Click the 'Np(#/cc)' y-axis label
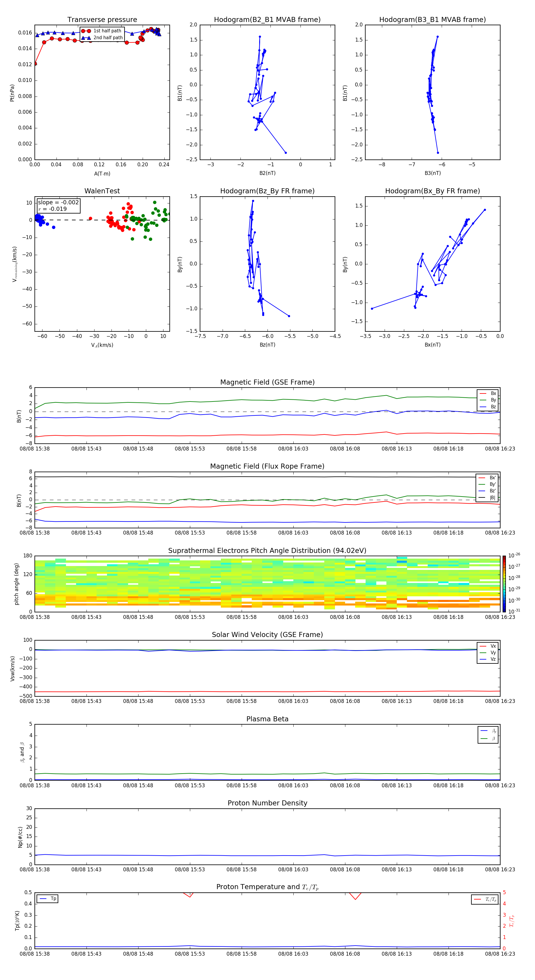The width and height of the screenshot is (535, 980). coord(20,837)
